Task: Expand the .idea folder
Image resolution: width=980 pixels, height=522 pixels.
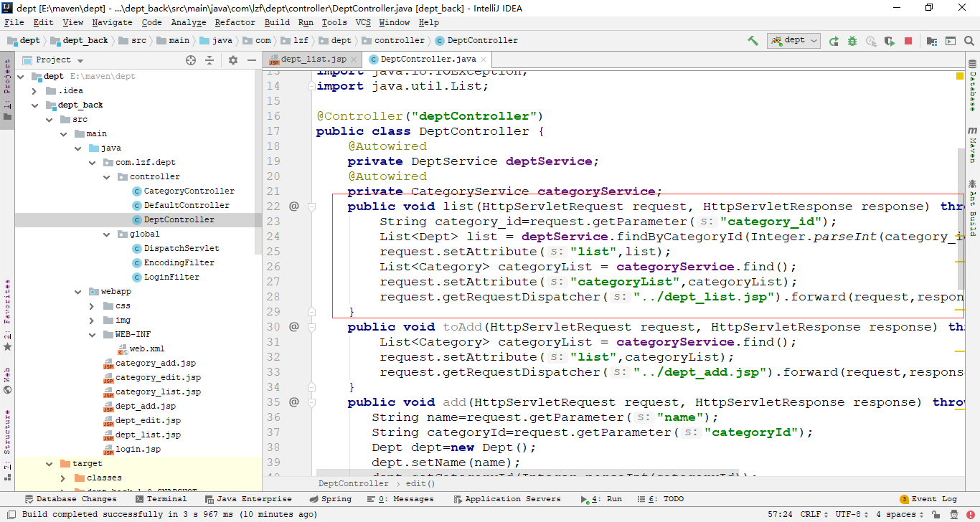Action: pyautogui.click(x=34, y=90)
